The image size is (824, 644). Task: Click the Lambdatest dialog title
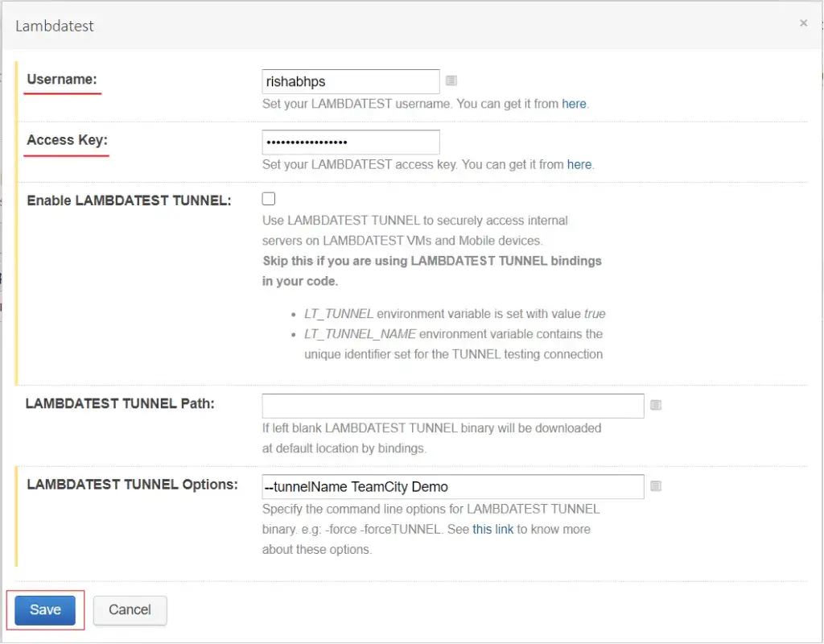click(x=54, y=26)
